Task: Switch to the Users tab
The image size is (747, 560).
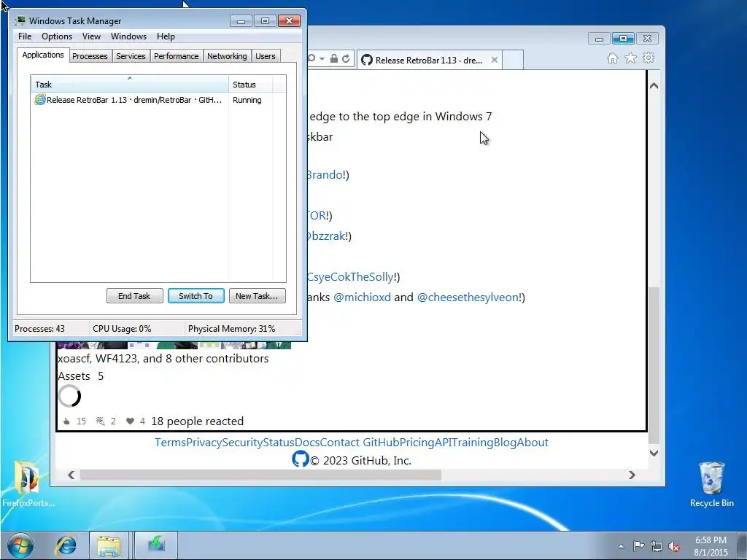Action: [x=266, y=56]
